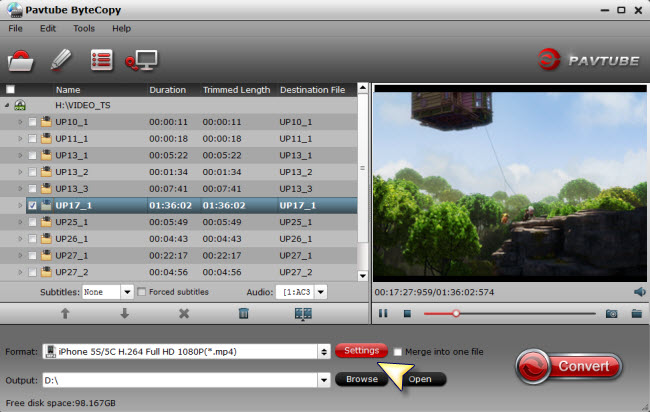This screenshot has height=412, width=650.
Task: Click the clip icon of UP17_1
Action: [x=46, y=205]
